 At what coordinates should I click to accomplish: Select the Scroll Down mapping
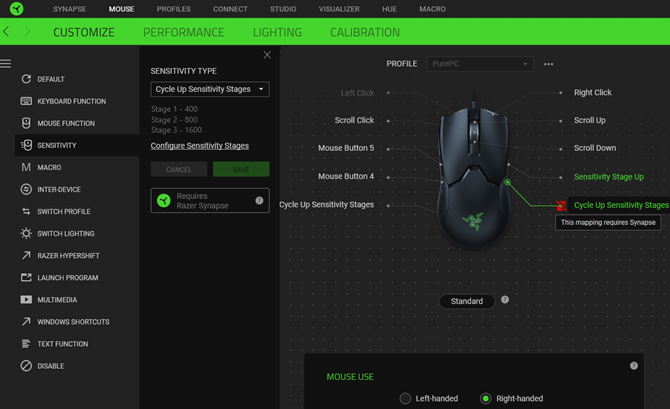coord(595,148)
